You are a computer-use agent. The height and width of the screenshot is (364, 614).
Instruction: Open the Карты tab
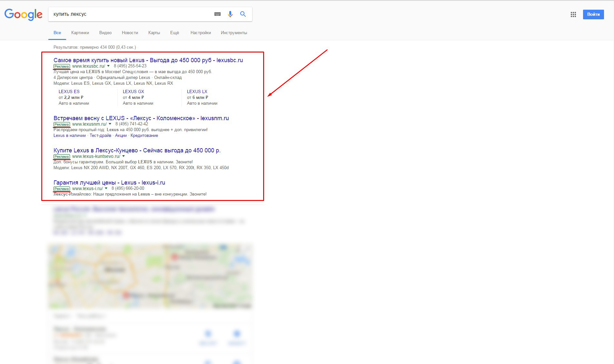click(x=154, y=33)
